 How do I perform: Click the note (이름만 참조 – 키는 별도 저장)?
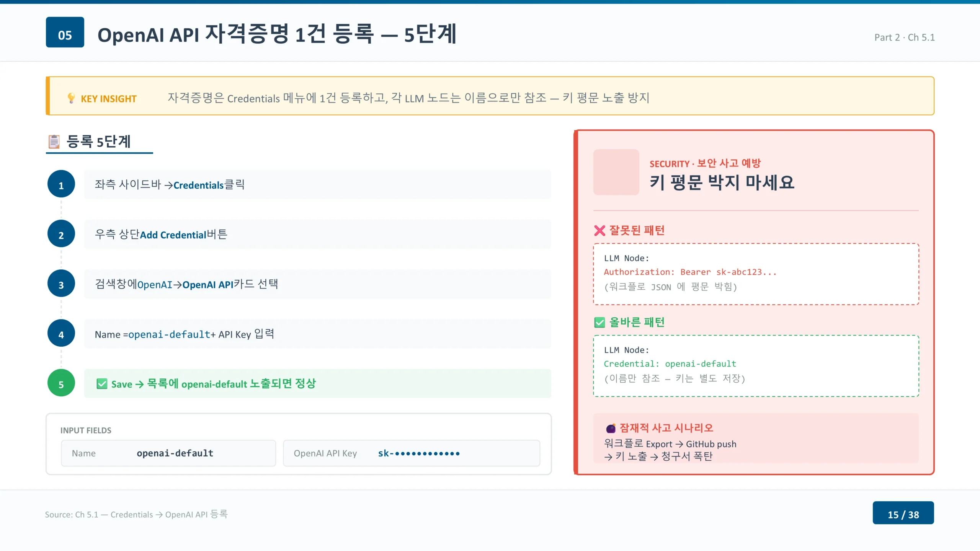(675, 378)
